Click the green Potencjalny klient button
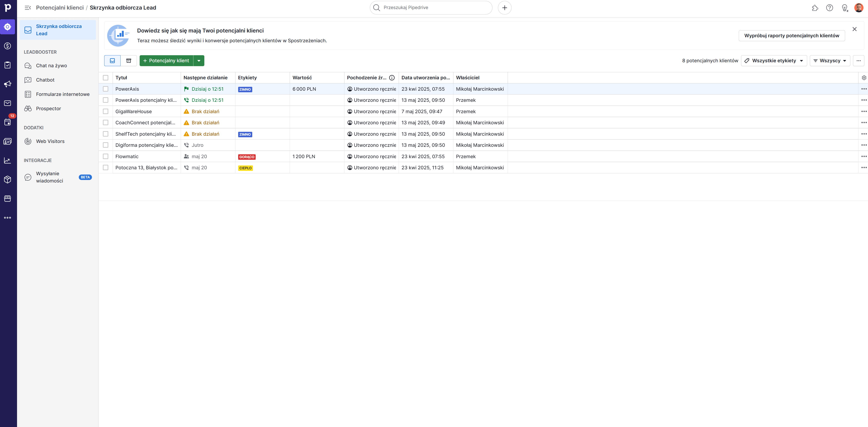The height and width of the screenshot is (427, 868). click(x=166, y=61)
